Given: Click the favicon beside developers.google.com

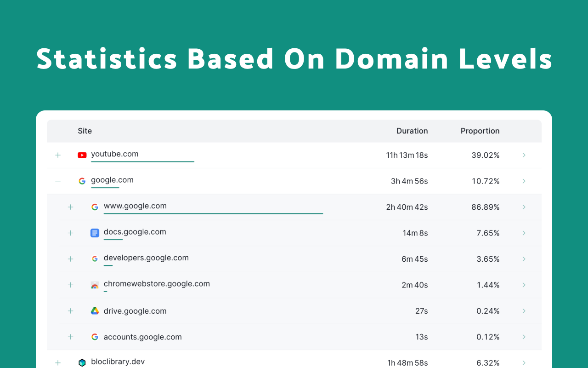Looking at the screenshot, I should tap(95, 259).
